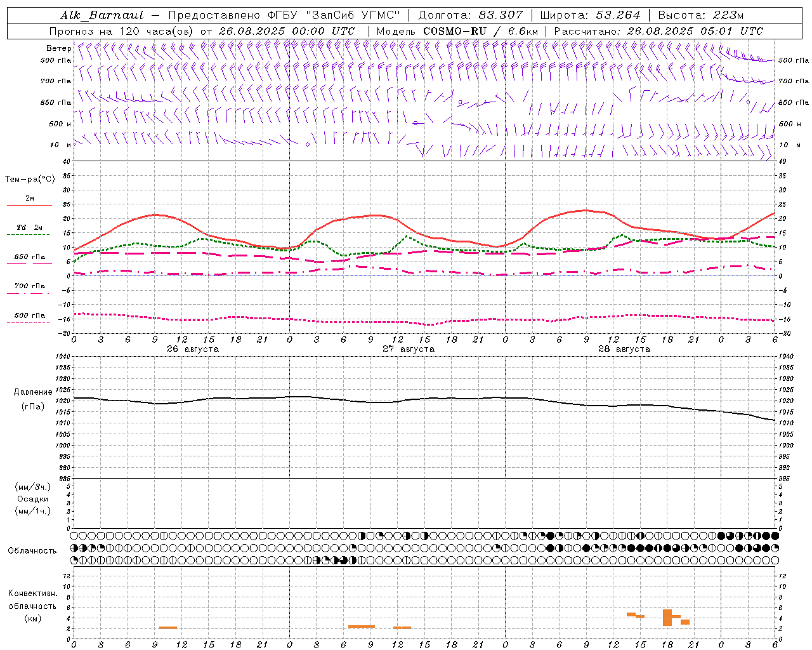Click the orange convective bar on 26 августа

click(x=168, y=628)
